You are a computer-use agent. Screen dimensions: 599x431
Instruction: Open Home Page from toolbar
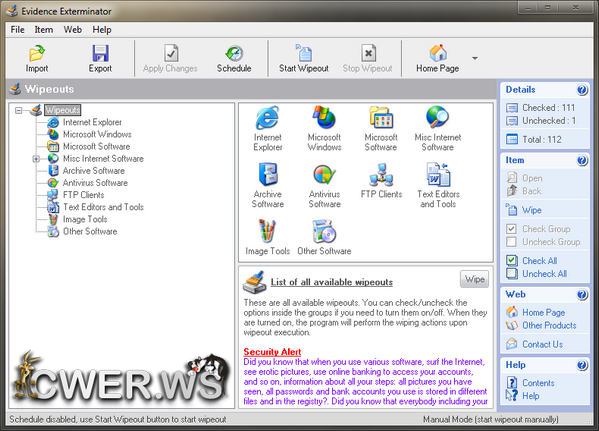(x=437, y=58)
